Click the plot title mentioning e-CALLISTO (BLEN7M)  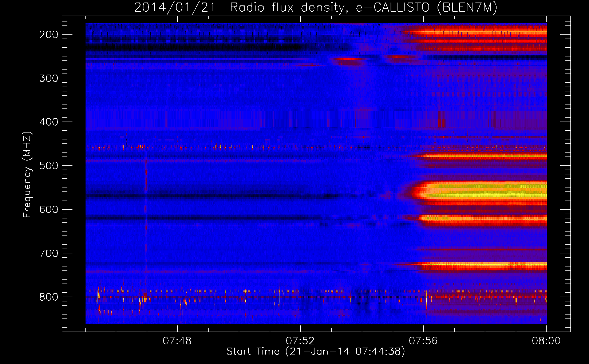coord(315,7)
